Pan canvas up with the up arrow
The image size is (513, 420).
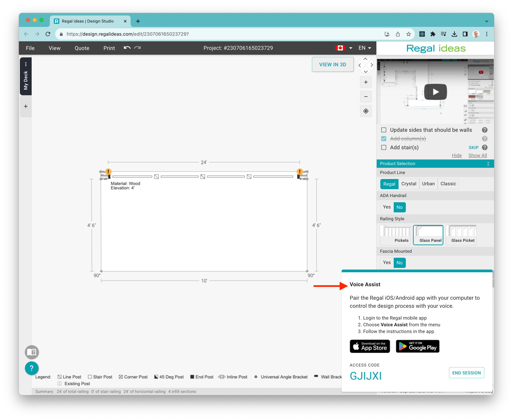pyautogui.click(x=365, y=59)
